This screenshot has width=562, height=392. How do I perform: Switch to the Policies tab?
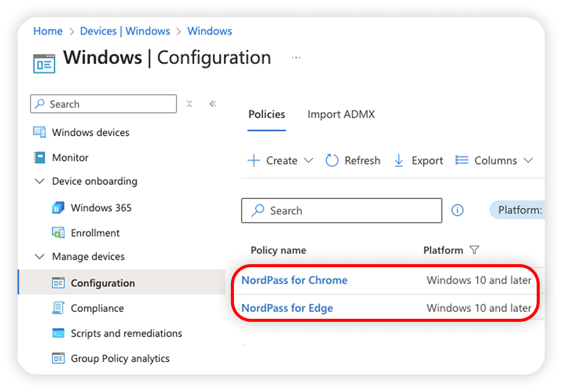click(267, 114)
